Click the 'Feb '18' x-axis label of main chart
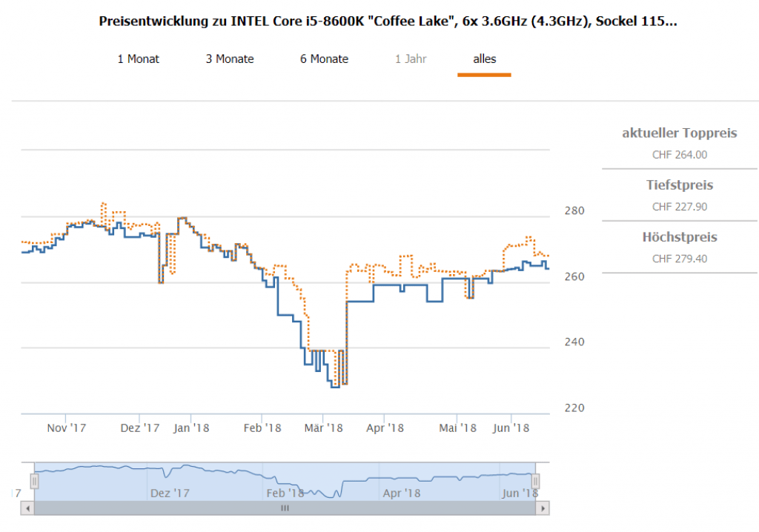Image resolution: width=759 pixels, height=532 pixels. click(x=262, y=428)
